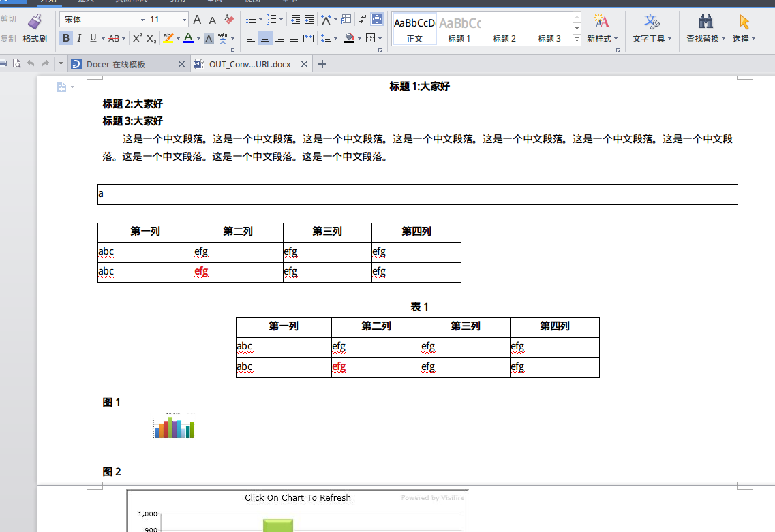This screenshot has width=775, height=532.
Task: Toggle justify alignment
Action: pos(294,38)
